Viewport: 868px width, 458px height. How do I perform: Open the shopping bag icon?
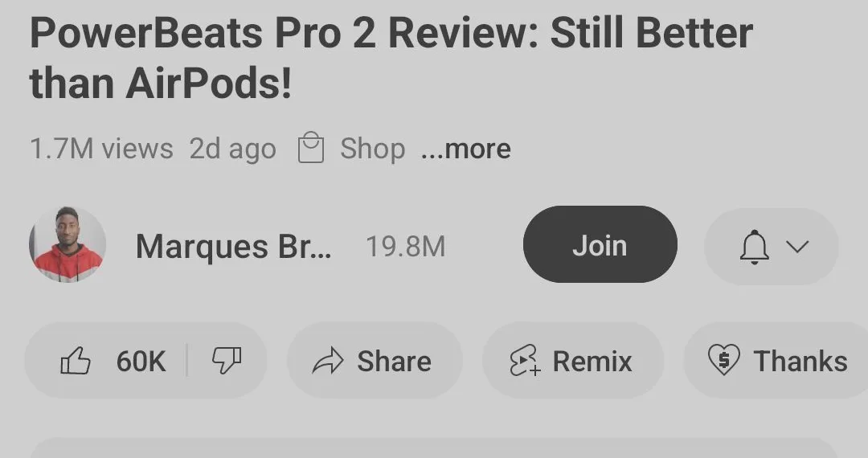(x=310, y=147)
